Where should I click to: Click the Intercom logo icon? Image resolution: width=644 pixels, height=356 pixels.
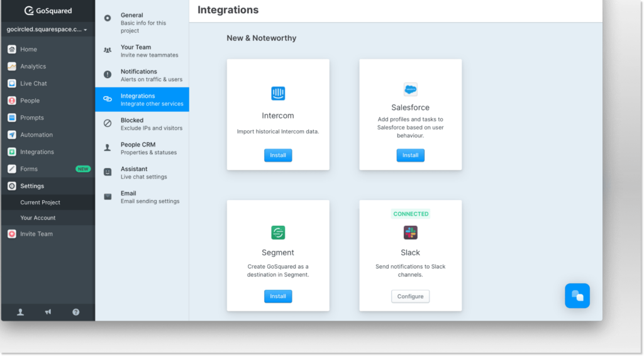(278, 93)
